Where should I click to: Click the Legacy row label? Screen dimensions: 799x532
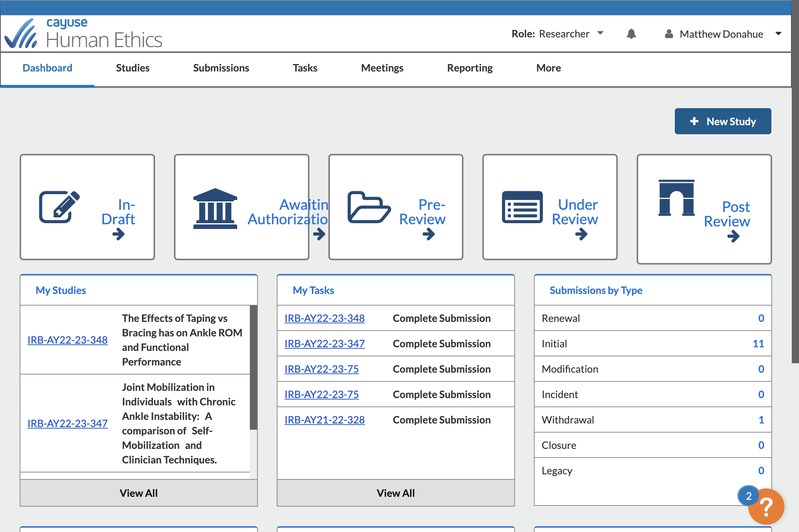coord(557,471)
